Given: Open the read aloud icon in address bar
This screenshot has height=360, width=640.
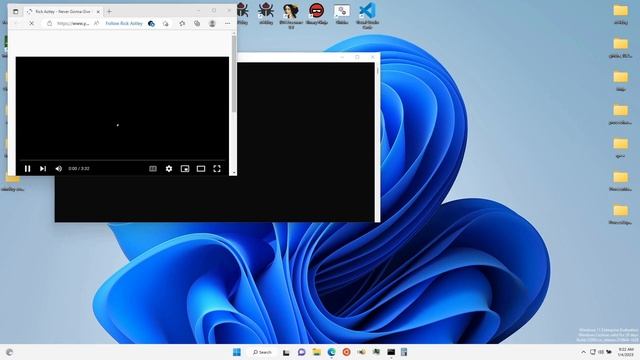Looking at the screenshot, I should [x=96, y=24].
